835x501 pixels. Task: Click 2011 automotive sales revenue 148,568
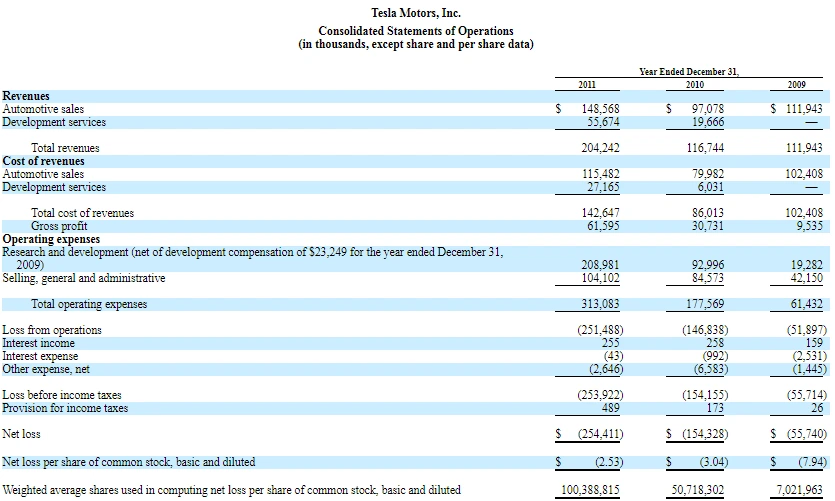(601, 109)
